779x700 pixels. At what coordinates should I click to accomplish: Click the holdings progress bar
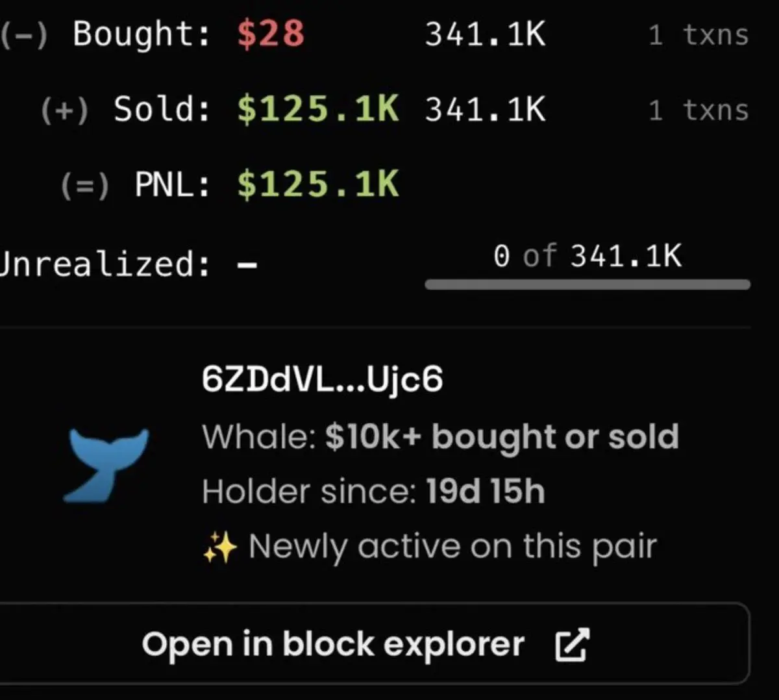coord(587,284)
